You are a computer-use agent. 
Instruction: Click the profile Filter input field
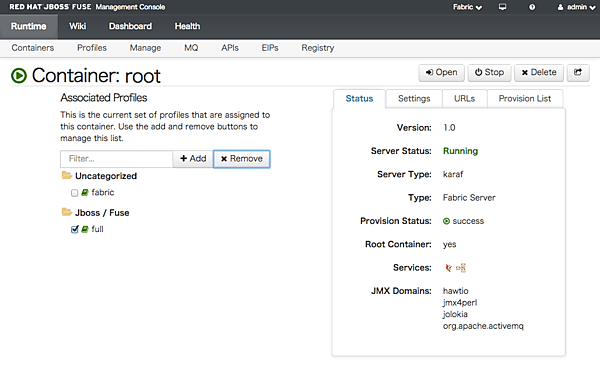click(x=116, y=159)
